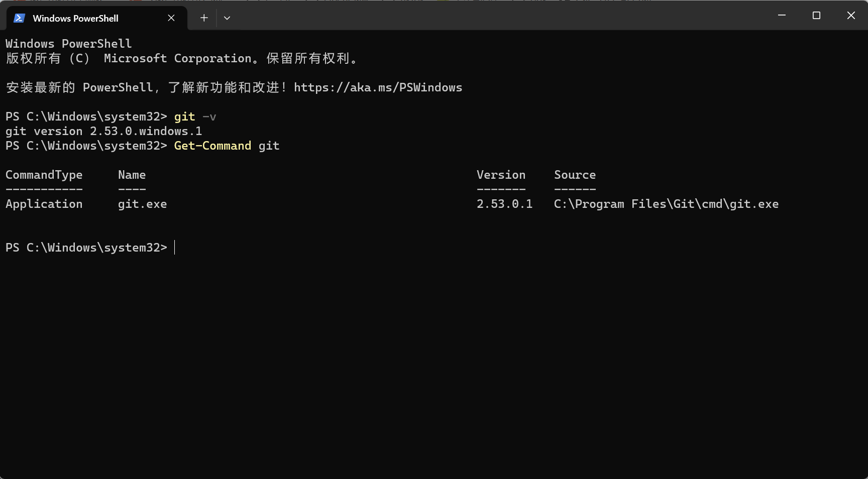
Task: Click the CommandType column header
Action: click(x=44, y=175)
